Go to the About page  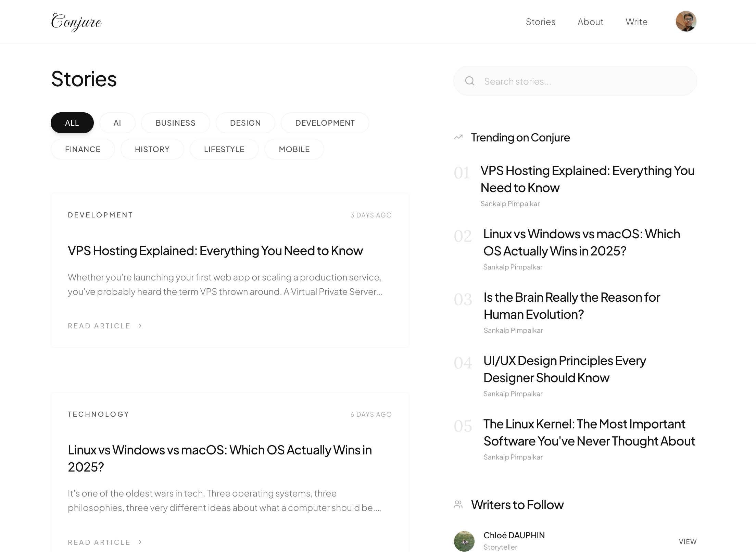click(x=590, y=22)
